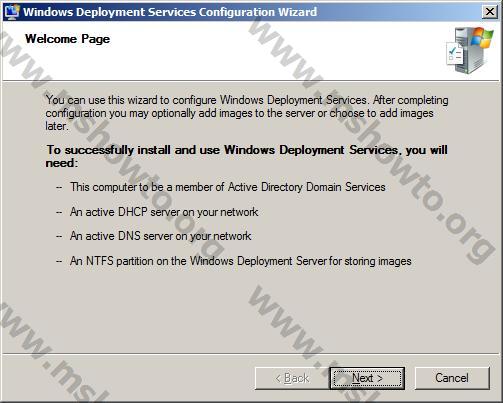The height and width of the screenshot is (403, 503).
Task: Click the Next button
Action: click(x=367, y=378)
